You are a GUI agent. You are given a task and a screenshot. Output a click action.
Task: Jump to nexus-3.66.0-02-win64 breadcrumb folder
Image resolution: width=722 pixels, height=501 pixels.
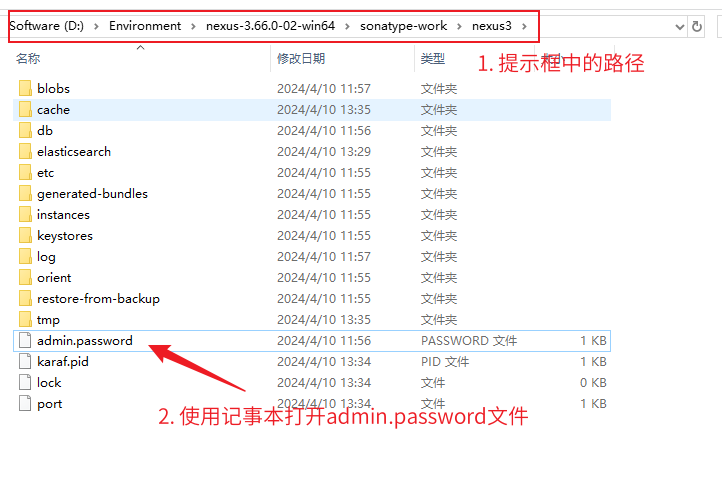pos(271,26)
